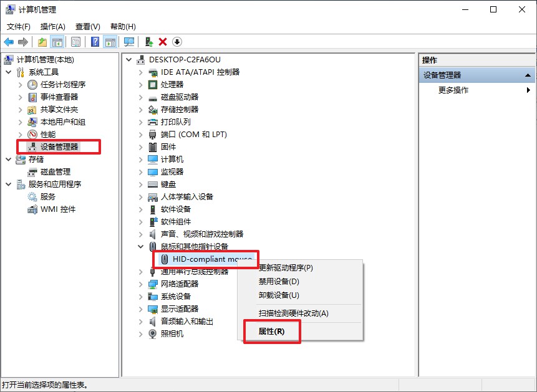The image size is (537, 392).
Task: Click the 任务计划程序 clock icon
Action: pos(32,85)
